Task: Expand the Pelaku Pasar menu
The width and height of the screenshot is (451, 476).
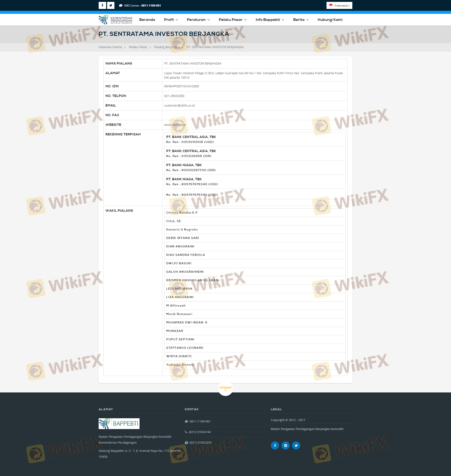Action: [233, 20]
